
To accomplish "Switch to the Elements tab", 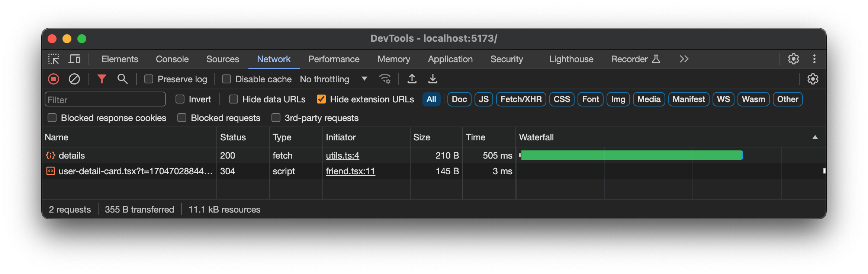I will [120, 59].
